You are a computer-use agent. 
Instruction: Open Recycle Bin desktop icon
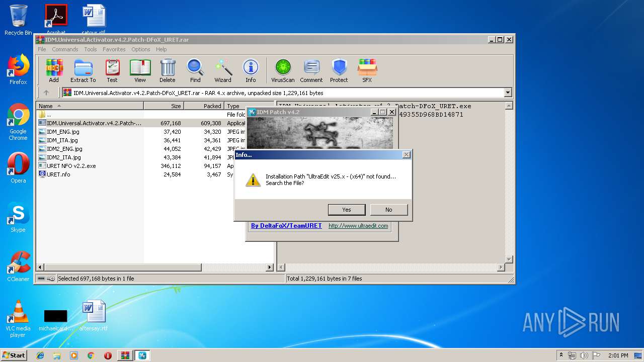tap(18, 20)
